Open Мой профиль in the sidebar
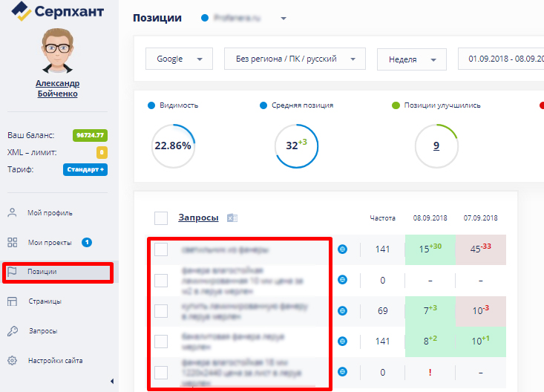The width and height of the screenshot is (544, 392). click(50, 213)
